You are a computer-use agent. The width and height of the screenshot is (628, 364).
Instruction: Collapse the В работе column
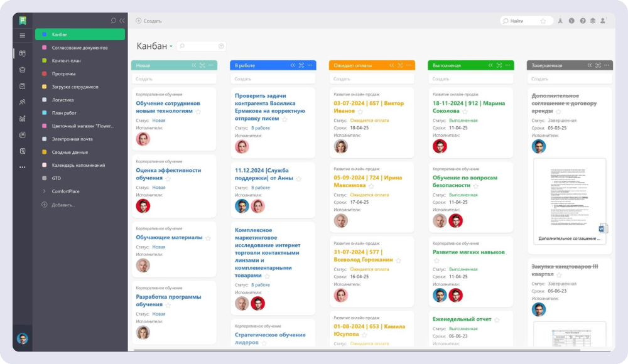(x=293, y=65)
